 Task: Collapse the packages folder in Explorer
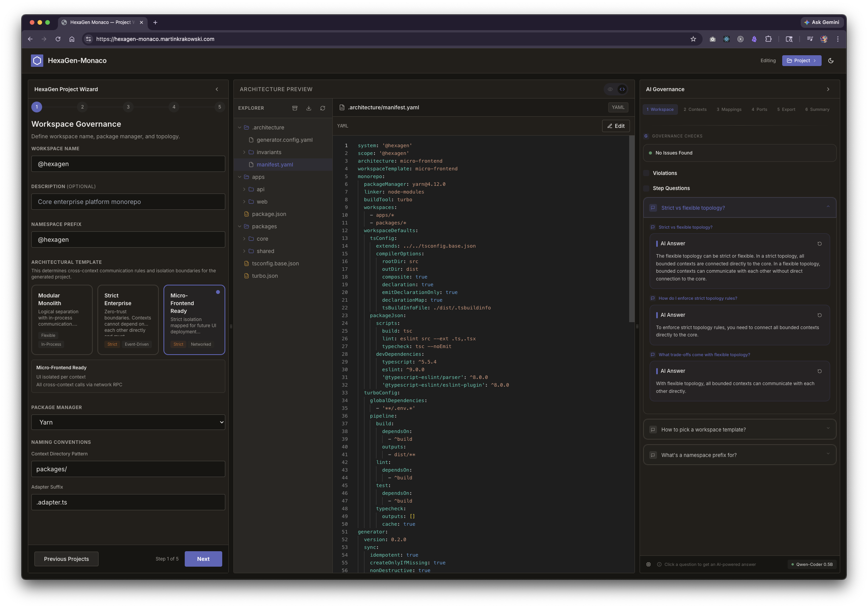pos(240,226)
